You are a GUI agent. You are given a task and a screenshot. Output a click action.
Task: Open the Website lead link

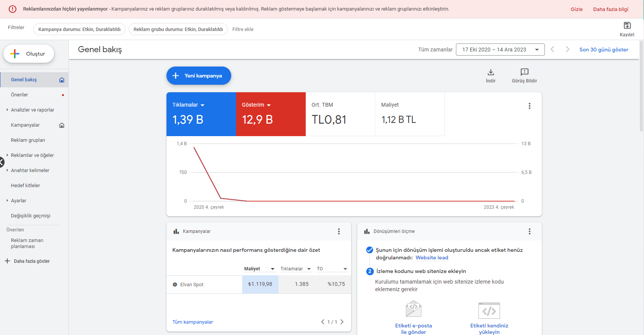(x=432, y=258)
